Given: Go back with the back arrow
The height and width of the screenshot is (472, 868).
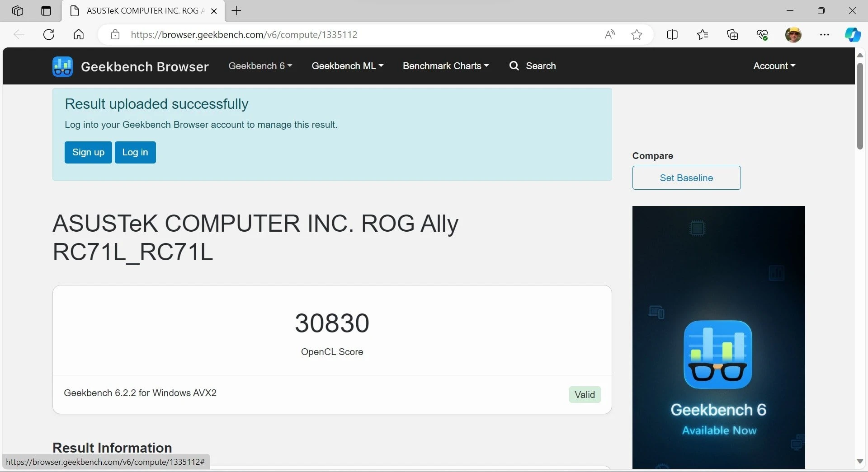Looking at the screenshot, I should point(19,34).
